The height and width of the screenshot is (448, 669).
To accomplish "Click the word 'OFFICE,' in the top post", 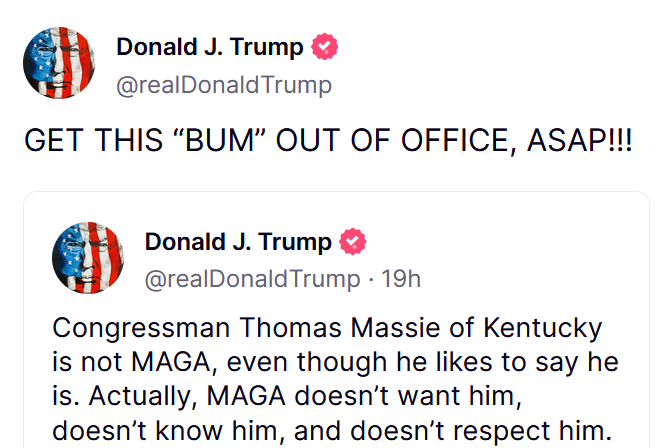I will 460,140.
